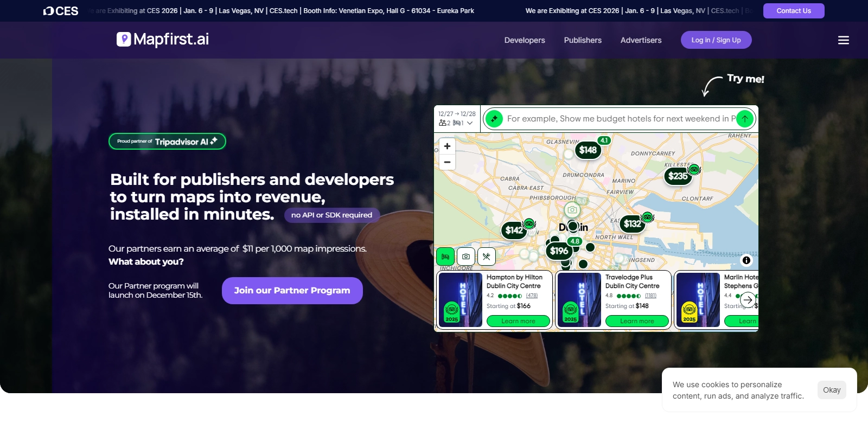Select the hotels bed filter

445,257
